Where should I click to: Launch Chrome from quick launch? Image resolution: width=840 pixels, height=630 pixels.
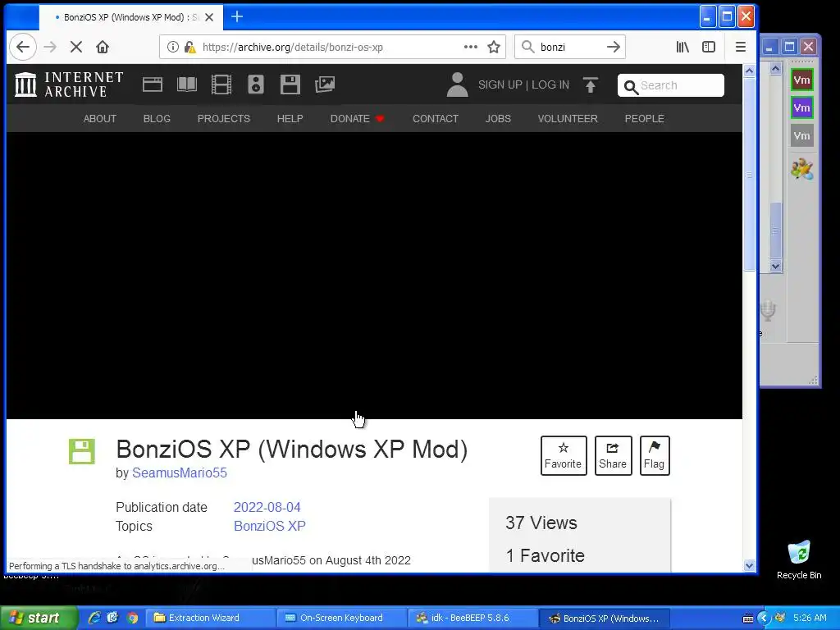[x=132, y=618]
